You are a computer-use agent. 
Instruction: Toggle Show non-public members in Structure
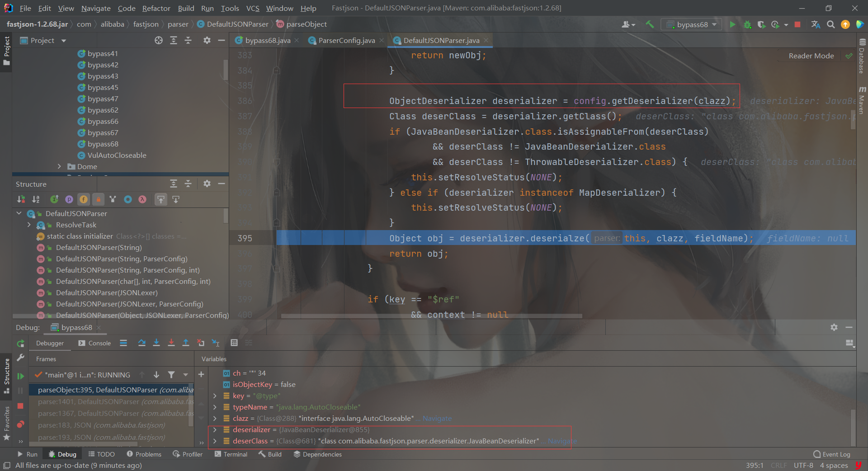point(98,199)
